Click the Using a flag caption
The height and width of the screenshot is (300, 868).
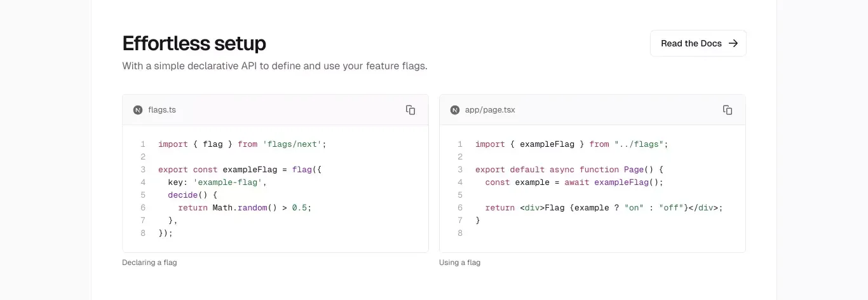click(x=459, y=262)
